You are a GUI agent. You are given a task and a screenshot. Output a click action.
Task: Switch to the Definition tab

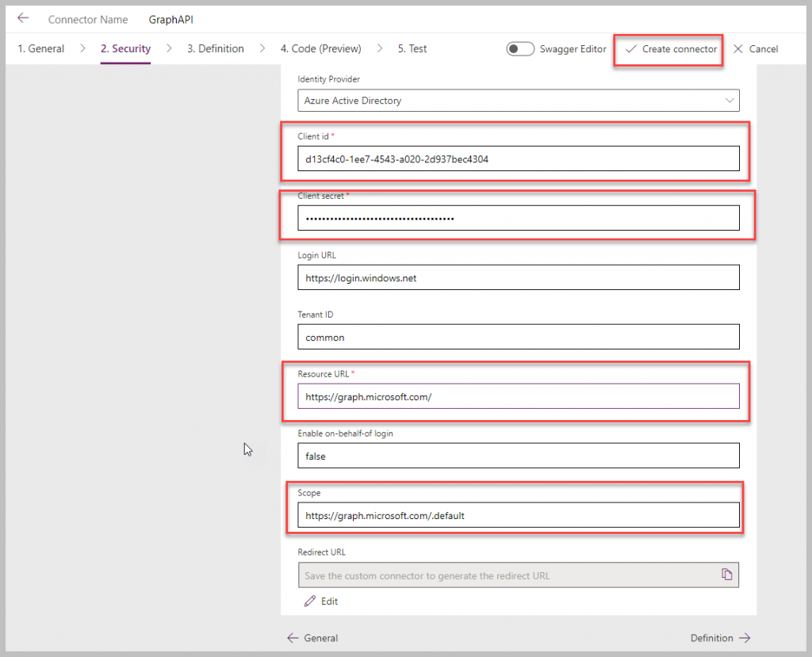[215, 48]
